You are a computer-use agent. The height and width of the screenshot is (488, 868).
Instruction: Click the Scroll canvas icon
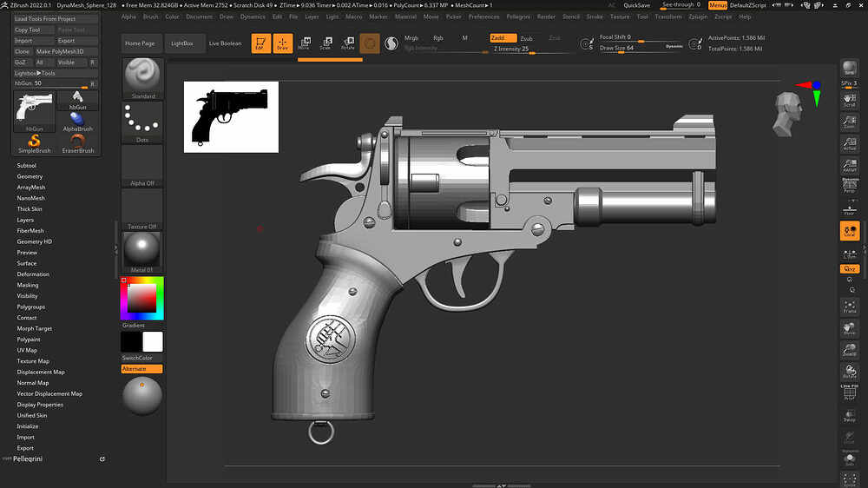[849, 100]
